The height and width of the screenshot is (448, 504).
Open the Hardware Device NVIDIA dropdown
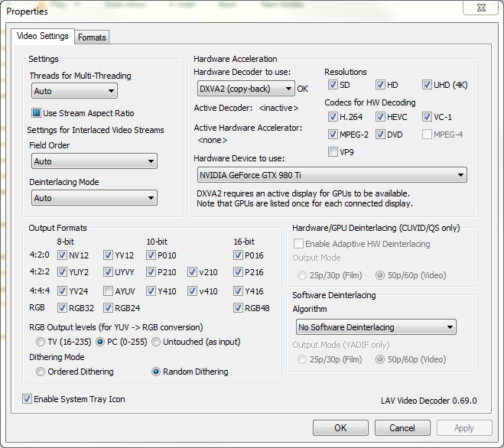pyautogui.click(x=330, y=175)
